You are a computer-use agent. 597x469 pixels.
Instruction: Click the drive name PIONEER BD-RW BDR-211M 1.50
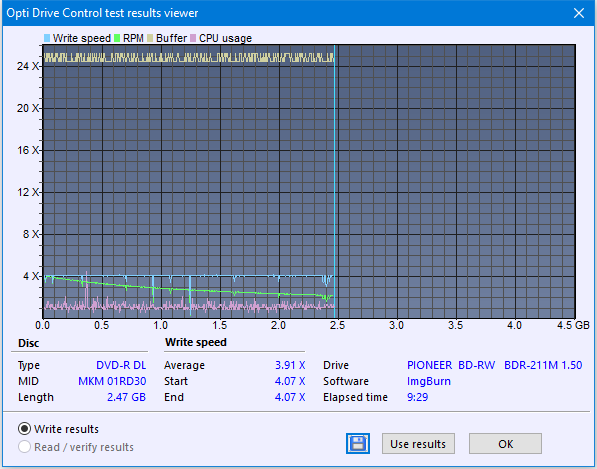coord(495,365)
